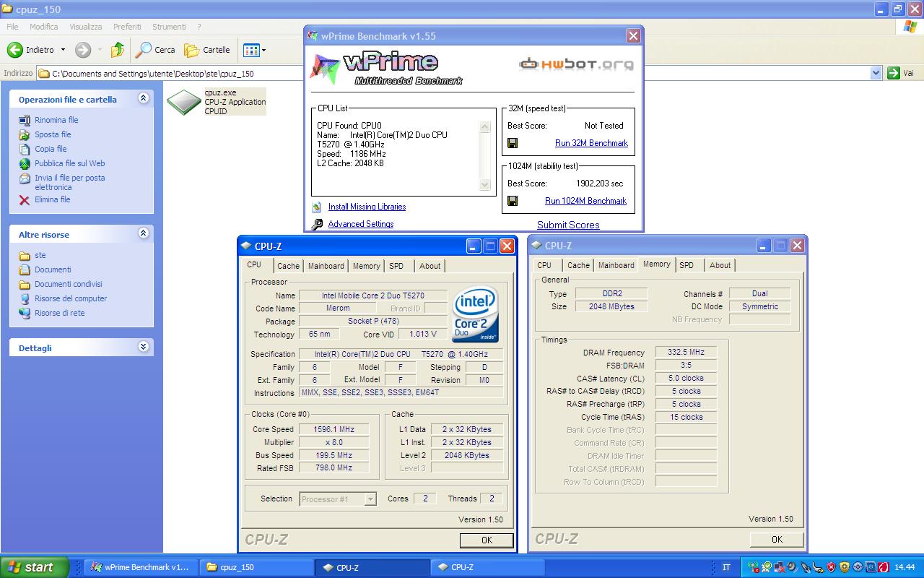Open the Indietro history dropdown arrow
Screen dimensions: 924x578
click(63, 50)
